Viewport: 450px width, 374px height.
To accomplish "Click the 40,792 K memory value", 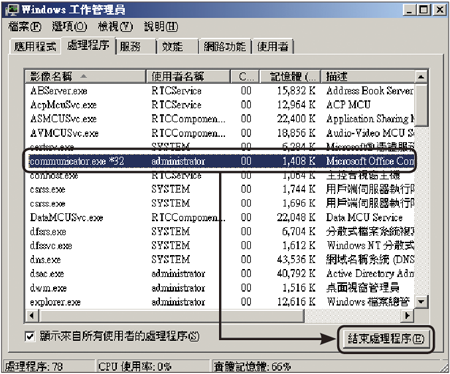I will [x=296, y=274].
